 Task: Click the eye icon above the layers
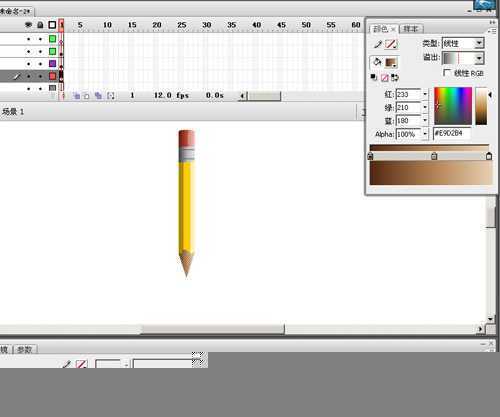tap(29, 25)
